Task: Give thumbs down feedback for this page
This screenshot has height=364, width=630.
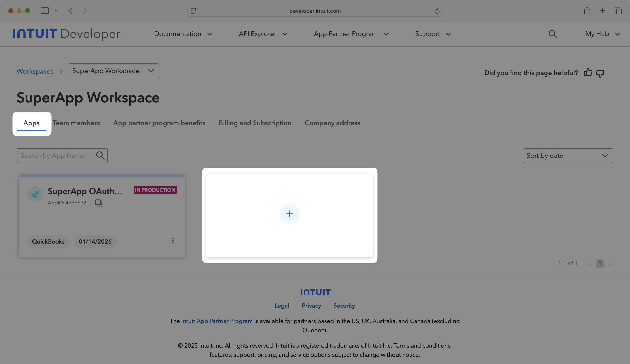Action: pyautogui.click(x=600, y=73)
